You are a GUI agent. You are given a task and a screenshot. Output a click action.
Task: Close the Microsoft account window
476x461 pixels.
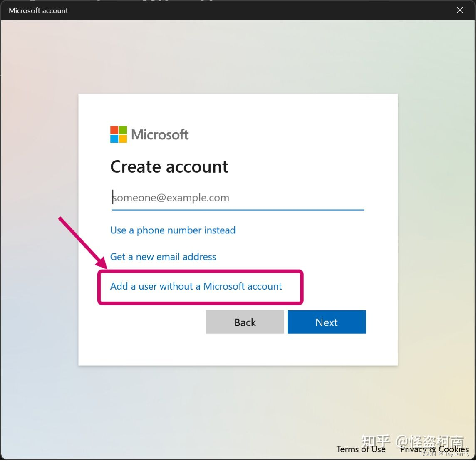pos(460,10)
